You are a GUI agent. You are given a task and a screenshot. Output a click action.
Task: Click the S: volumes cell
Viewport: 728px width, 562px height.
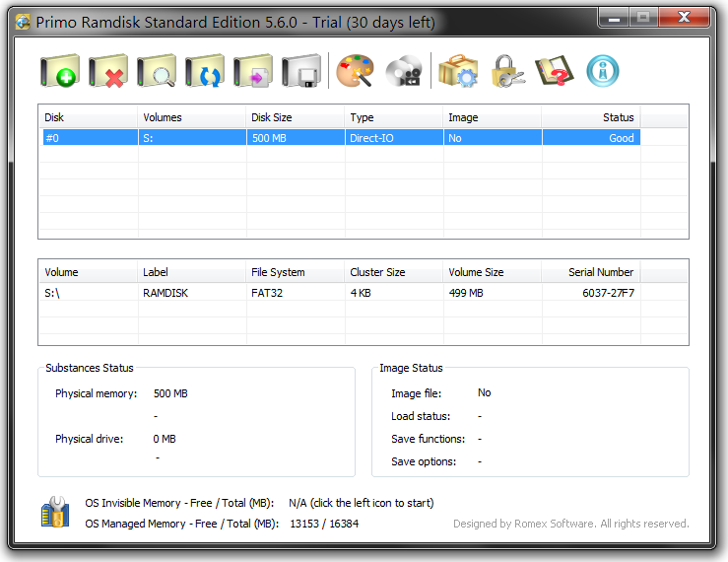click(x=192, y=138)
